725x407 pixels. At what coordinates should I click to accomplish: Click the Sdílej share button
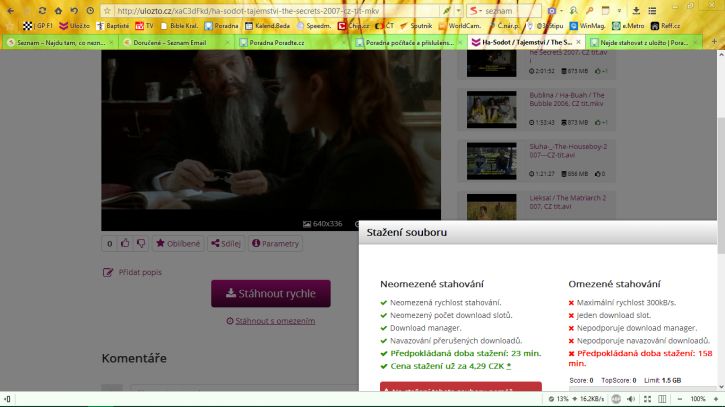226,243
